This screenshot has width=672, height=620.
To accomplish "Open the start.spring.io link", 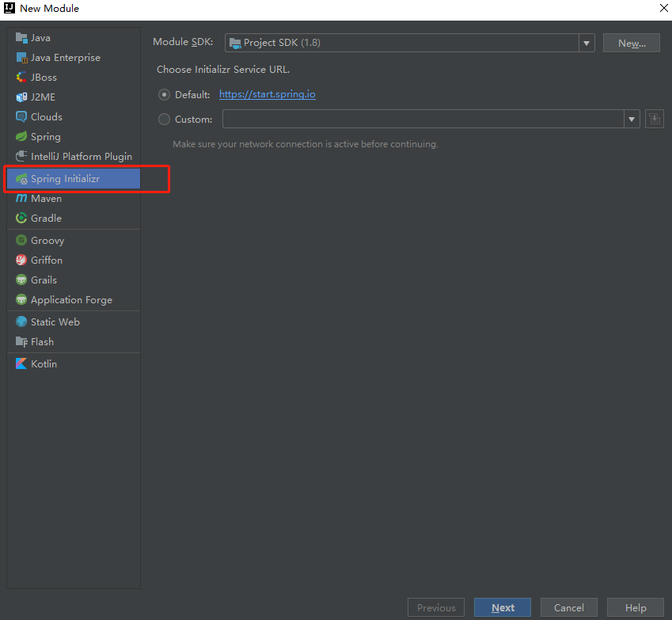I will click(x=268, y=94).
